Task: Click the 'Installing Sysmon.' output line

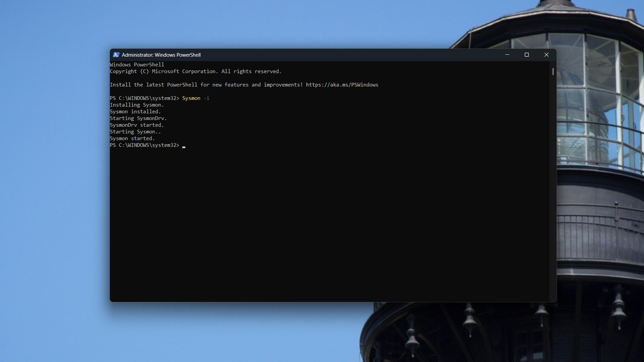Action: tap(137, 105)
